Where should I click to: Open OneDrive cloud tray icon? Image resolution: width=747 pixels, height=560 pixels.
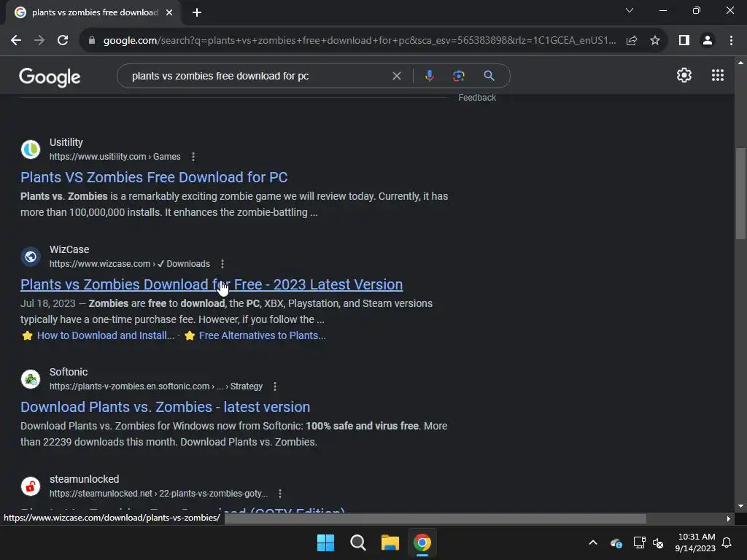pos(616,542)
